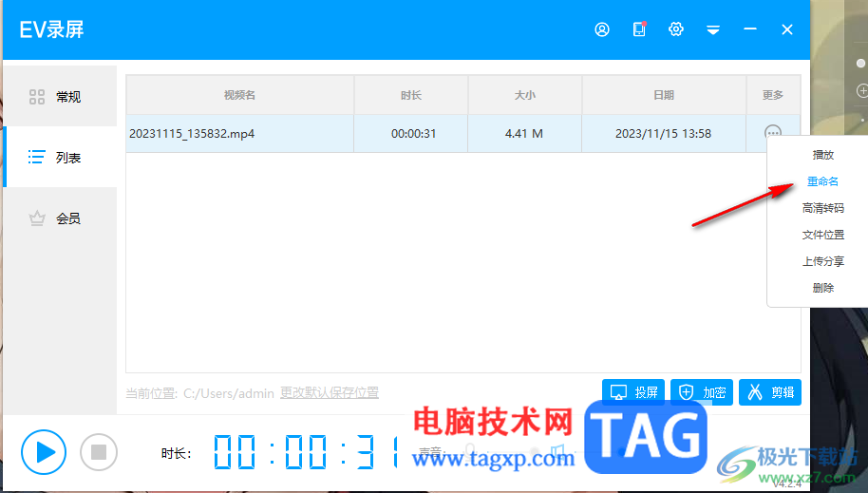The height and width of the screenshot is (493, 868).
Task: Choose 上传分享 from the context menu
Action: coord(822,261)
